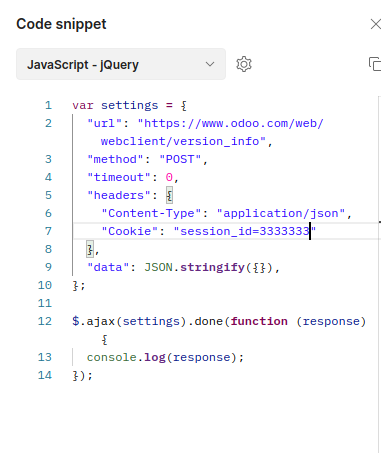Viewport: 381px width, 453px height.
Task: Click line number 12 in gutter
Action: [x=45, y=321]
